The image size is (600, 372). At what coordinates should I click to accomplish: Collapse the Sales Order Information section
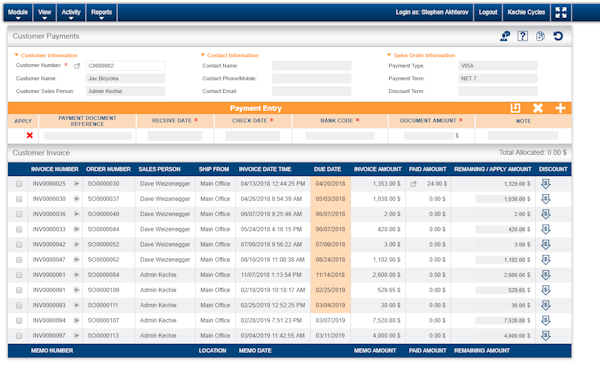(x=389, y=55)
